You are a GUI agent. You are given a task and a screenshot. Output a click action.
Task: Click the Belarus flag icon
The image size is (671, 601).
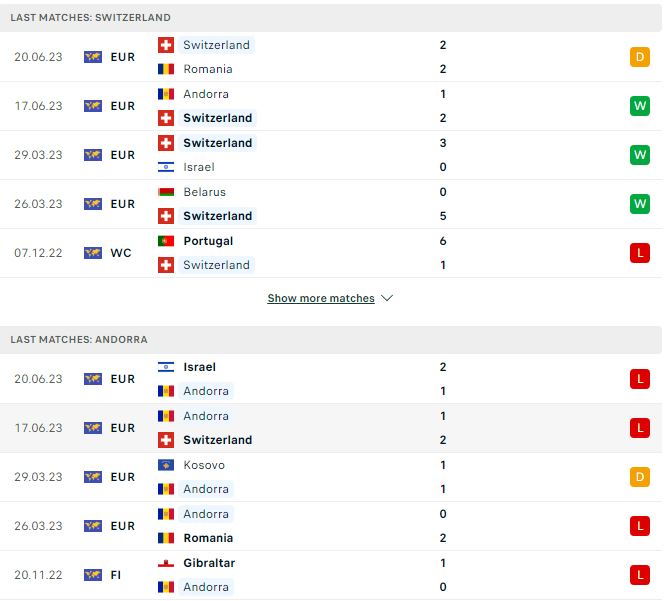pyautogui.click(x=166, y=192)
